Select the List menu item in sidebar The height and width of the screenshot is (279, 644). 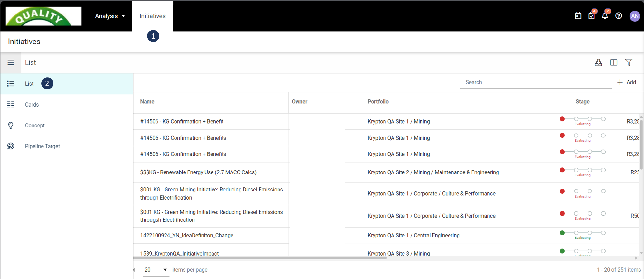pyautogui.click(x=67, y=84)
